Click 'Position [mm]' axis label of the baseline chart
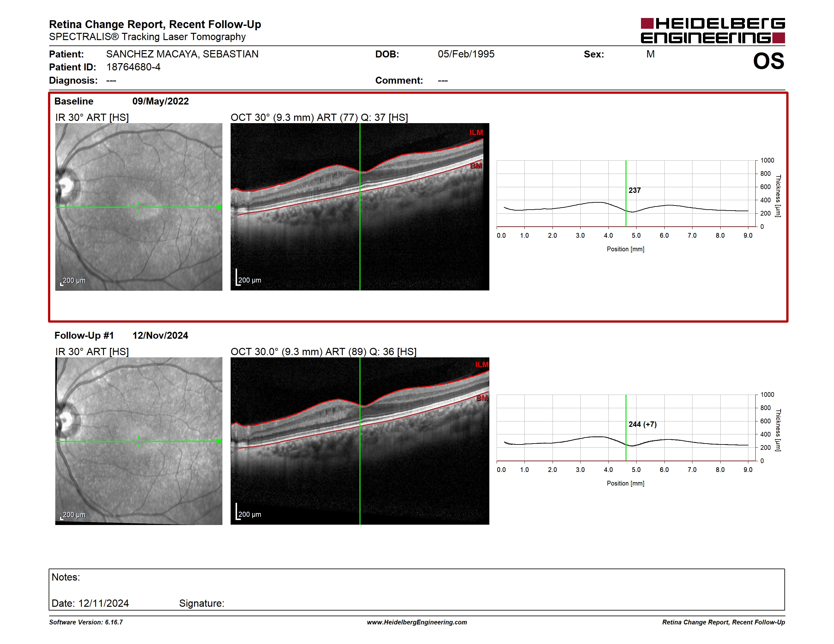Viewport: 834px width, 644px height. (625, 249)
